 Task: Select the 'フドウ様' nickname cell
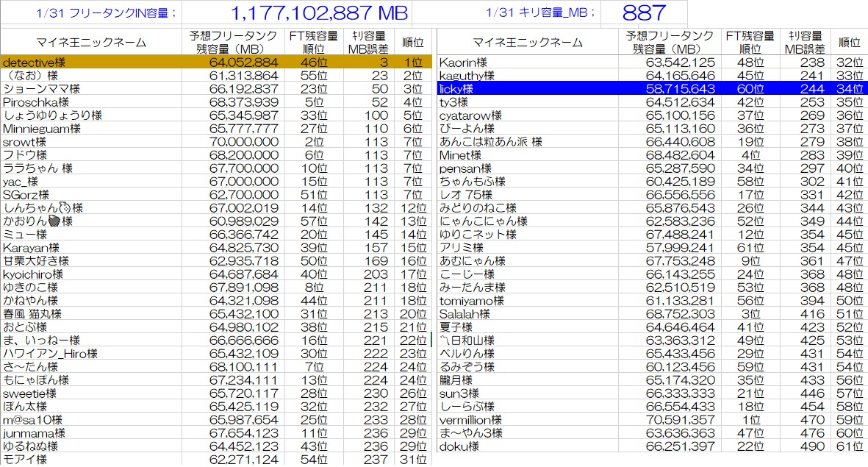[91, 155]
